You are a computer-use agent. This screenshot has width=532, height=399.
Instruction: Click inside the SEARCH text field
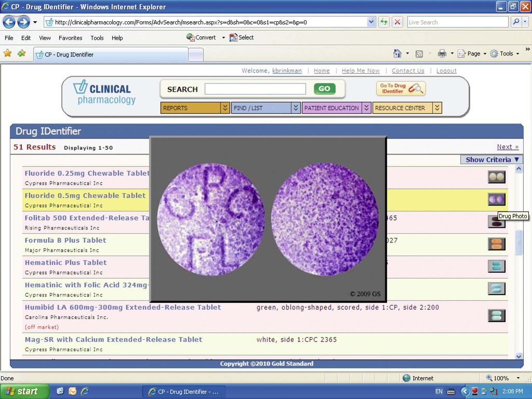255,89
